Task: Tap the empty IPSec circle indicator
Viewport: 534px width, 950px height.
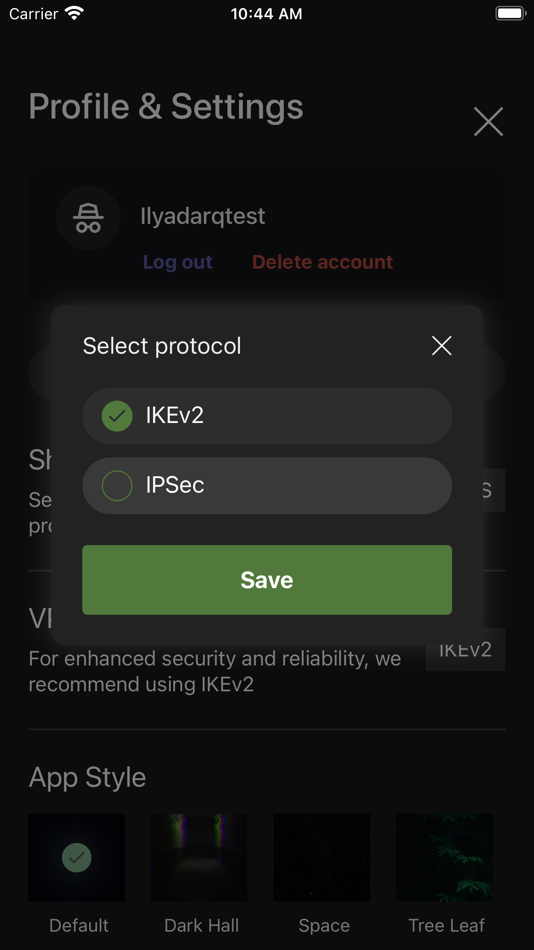Action: [117, 485]
